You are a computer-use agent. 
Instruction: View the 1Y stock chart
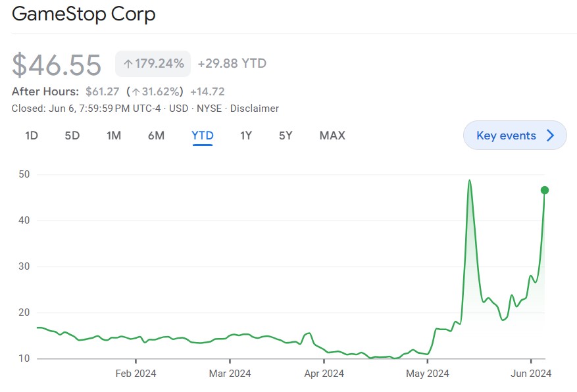[245, 135]
